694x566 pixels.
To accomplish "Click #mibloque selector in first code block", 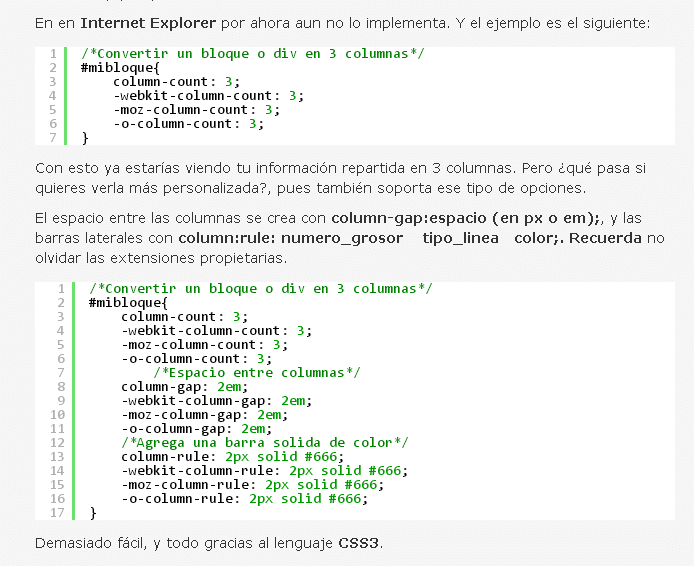I will coord(120,68).
